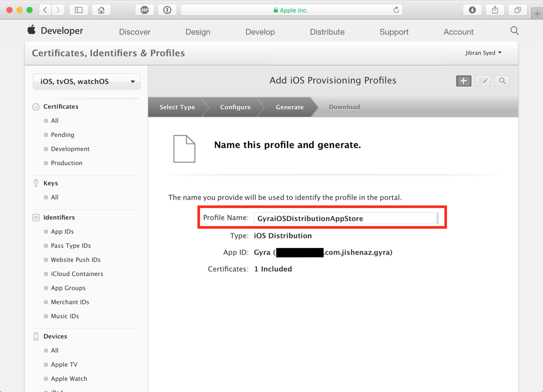Search profiles with the magnifier button
Screen dimensions: 543x392
point(502,81)
